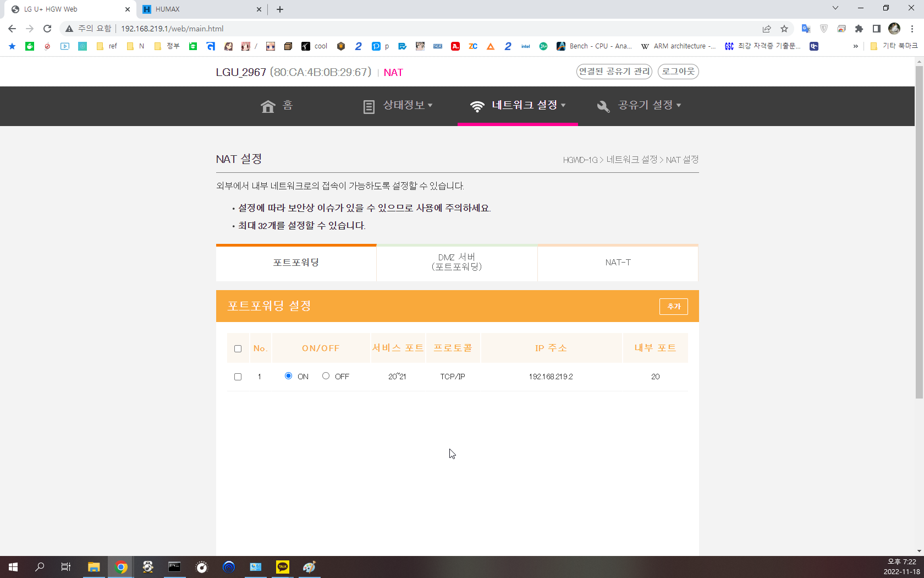Open the GSC 최강 자격증 bookmark
Screen dimensions: 924x578
tap(763, 46)
